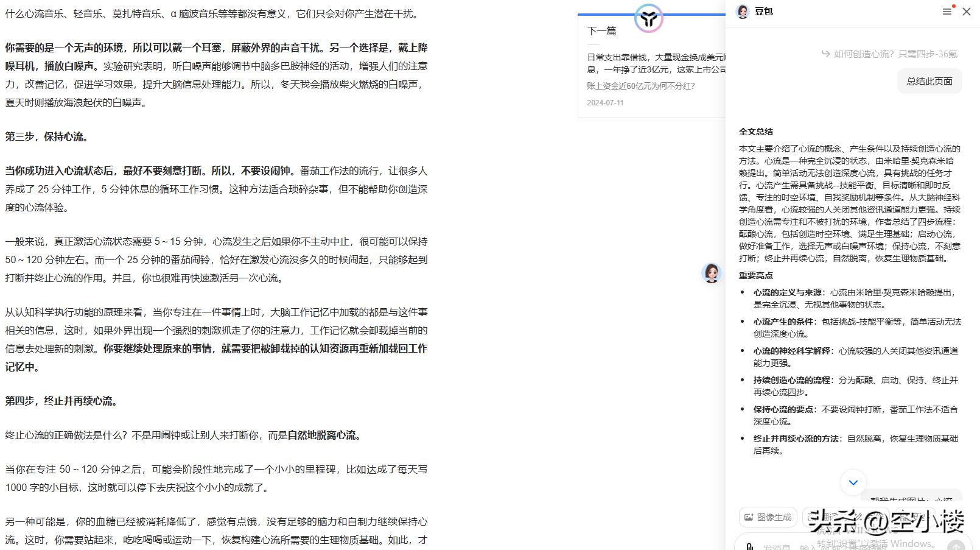Click the 保持心流的要点 bullet
Image resolution: width=980 pixels, height=550 pixels.
857,415
